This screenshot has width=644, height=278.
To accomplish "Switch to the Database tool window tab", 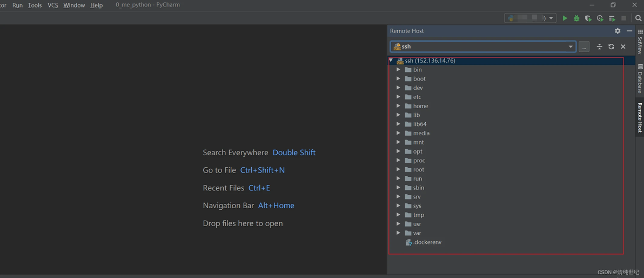I will click(640, 78).
